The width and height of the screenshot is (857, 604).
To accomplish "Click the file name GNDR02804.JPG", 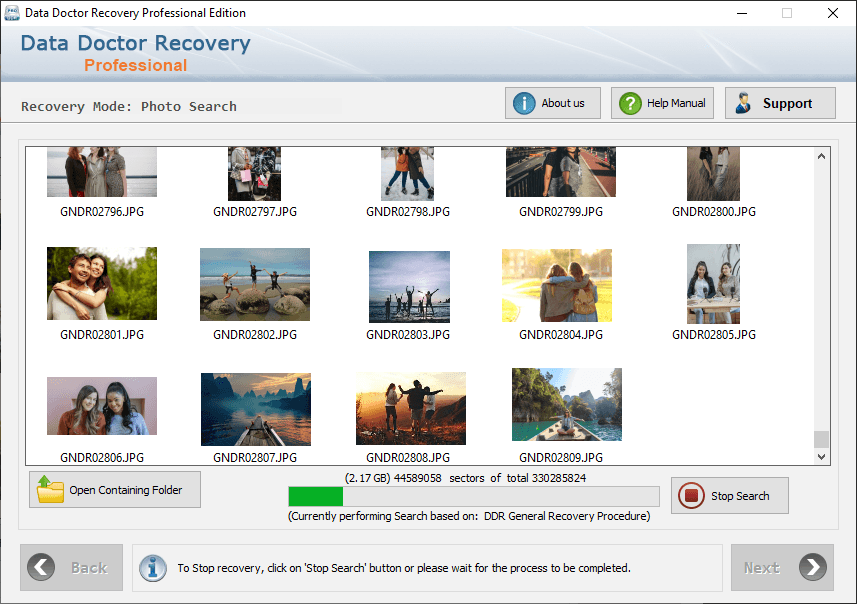I will 561,335.
